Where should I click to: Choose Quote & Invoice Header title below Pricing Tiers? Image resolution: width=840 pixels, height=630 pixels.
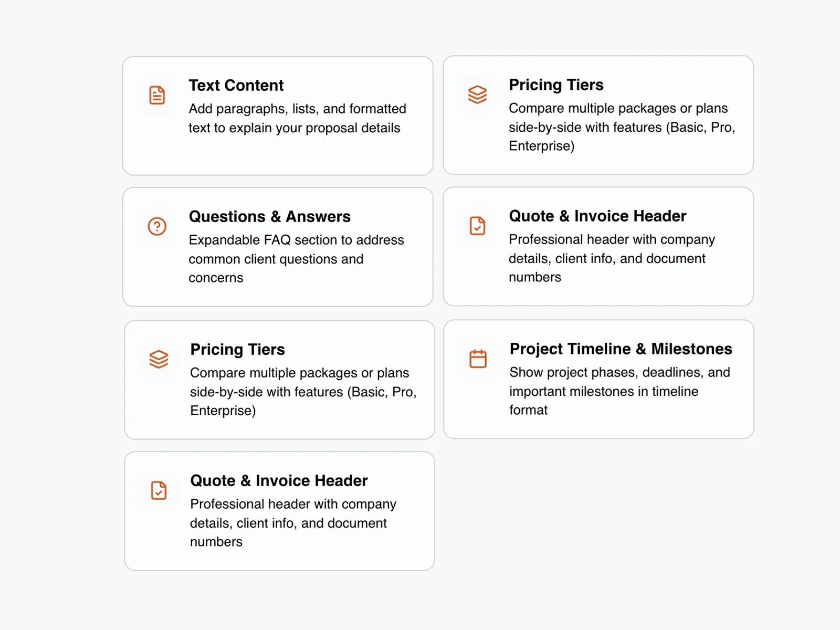278,480
